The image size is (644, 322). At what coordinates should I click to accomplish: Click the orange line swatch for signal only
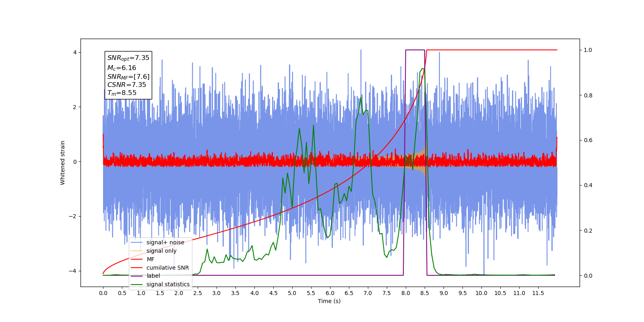(x=137, y=251)
